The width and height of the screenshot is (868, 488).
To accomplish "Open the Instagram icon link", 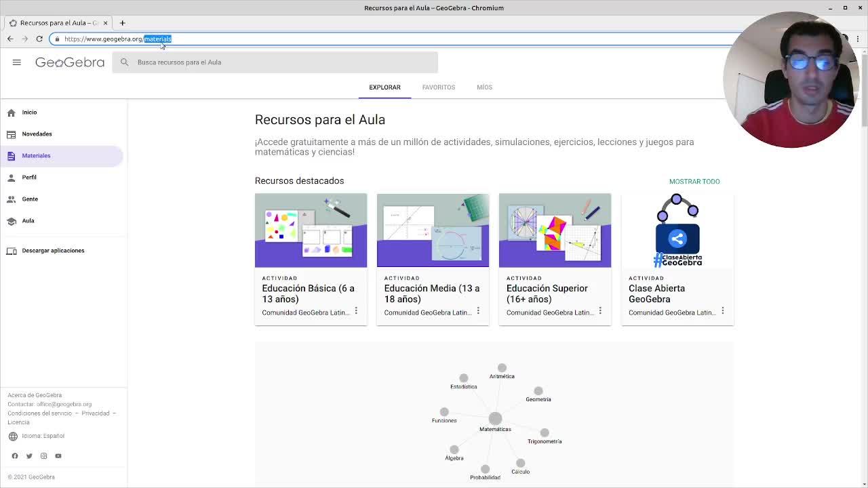I will (43, 456).
